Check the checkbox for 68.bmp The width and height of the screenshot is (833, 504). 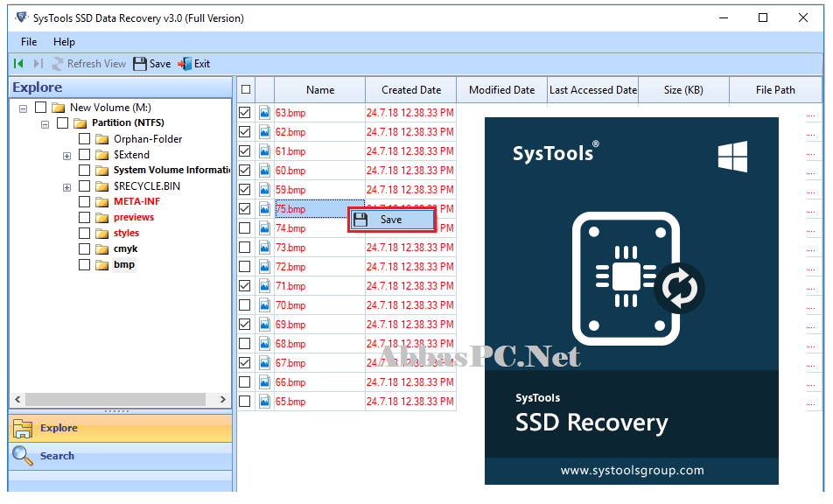(x=245, y=344)
